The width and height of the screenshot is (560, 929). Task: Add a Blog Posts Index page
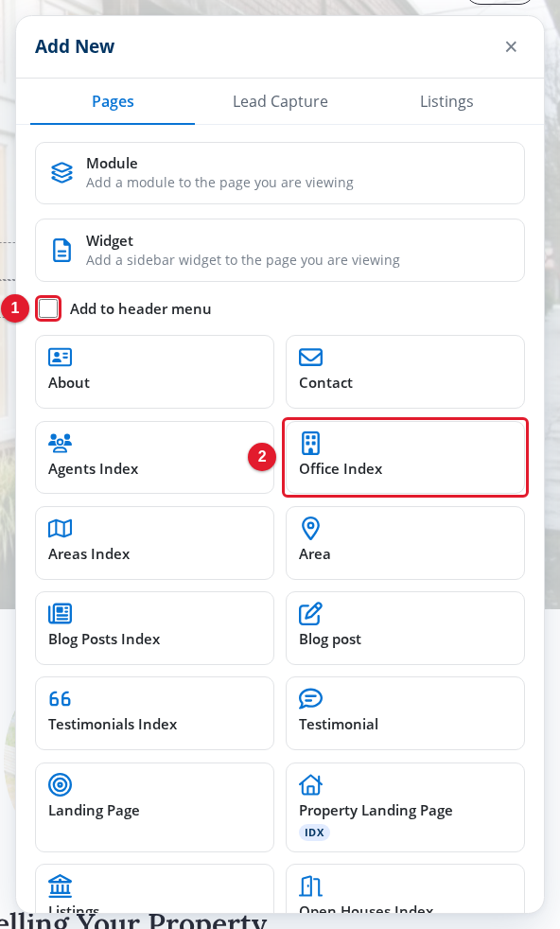(155, 628)
